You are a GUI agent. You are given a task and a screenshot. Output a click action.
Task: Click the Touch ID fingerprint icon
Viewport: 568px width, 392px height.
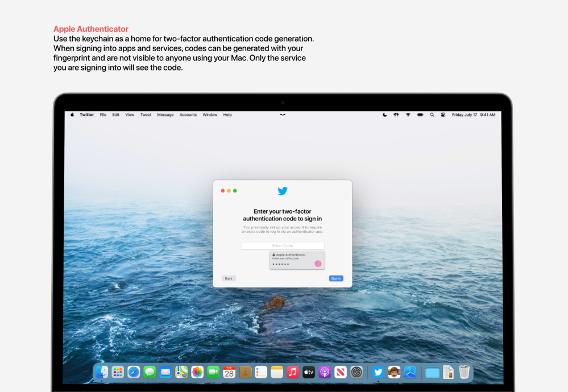pyautogui.click(x=318, y=264)
